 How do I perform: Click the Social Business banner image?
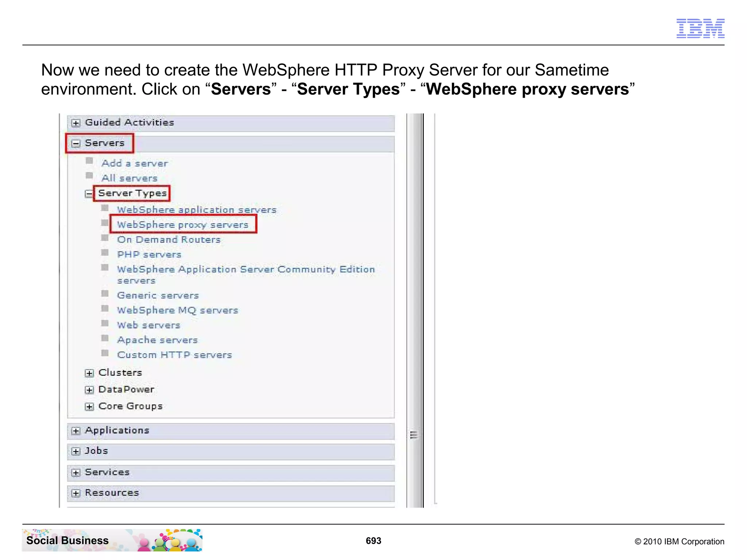(x=112, y=540)
